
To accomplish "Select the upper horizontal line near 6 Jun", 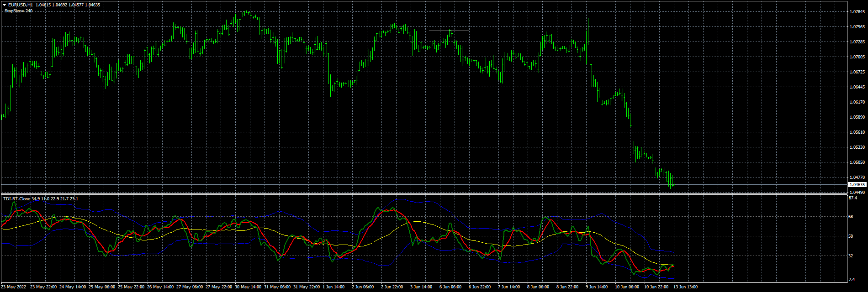I will tap(449, 31).
